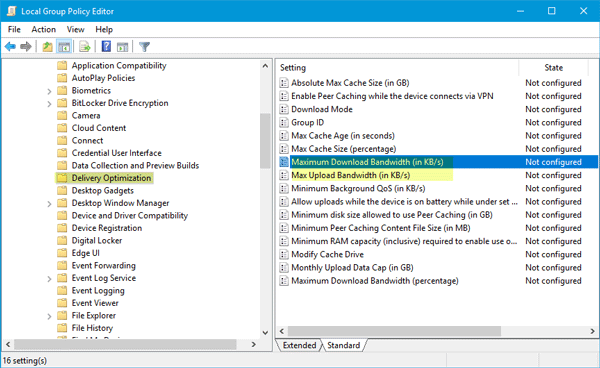Select Minimum disk size for Peer Caching

click(x=392, y=215)
